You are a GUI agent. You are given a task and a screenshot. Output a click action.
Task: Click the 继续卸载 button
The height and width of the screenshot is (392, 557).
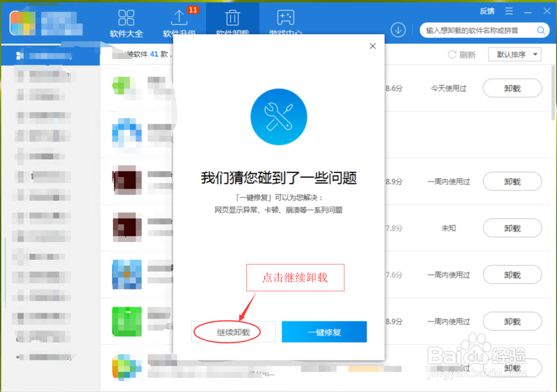[x=233, y=331]
